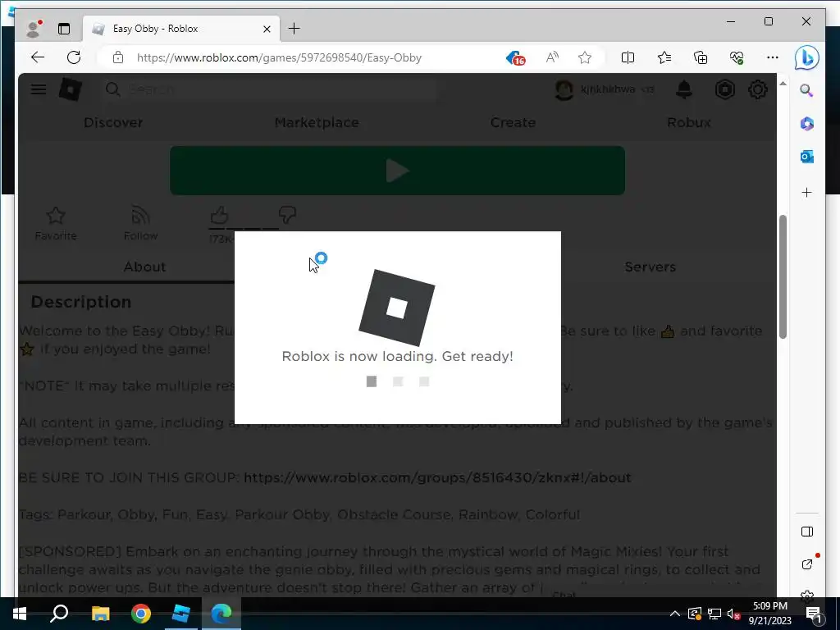
Task: Click the page vertical scrollbar thumb
Action: tap(783, 276)
